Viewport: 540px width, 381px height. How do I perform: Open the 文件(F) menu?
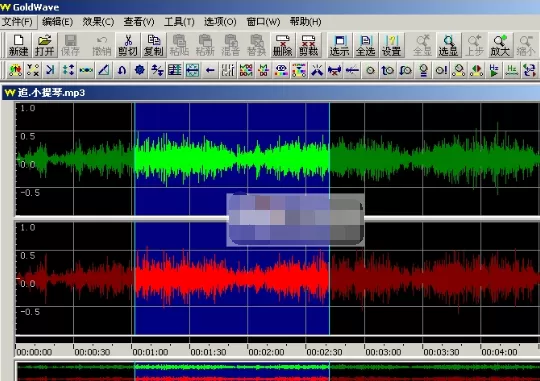point(17,22)
